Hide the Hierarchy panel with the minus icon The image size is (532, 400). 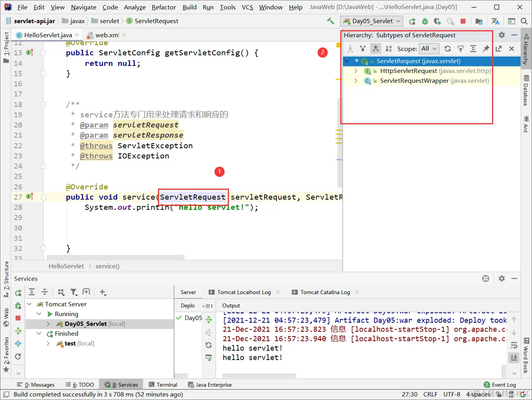click(514, 35)
